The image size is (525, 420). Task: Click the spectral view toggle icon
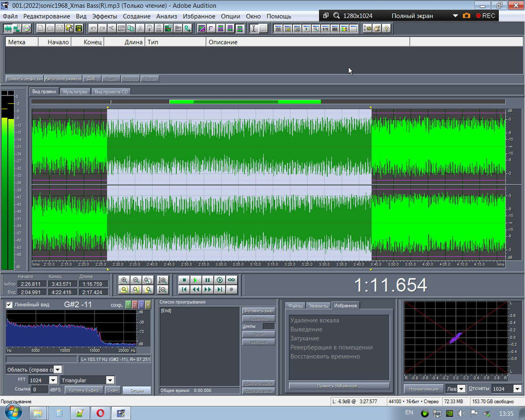(x=202, y=28)
